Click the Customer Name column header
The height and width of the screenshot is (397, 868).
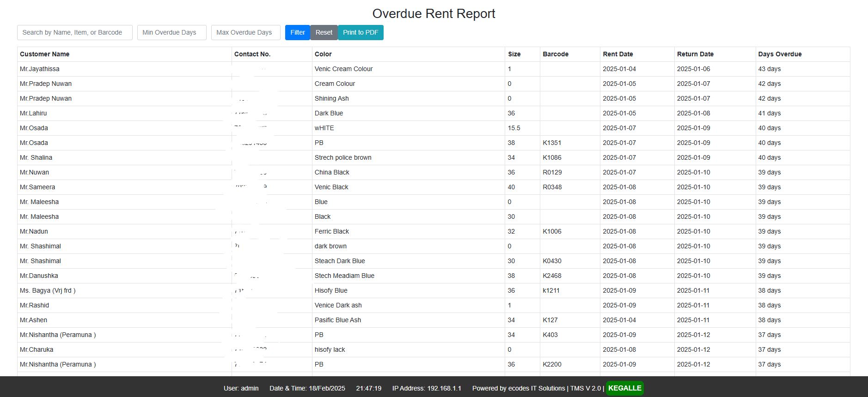[x=45, y=54]
